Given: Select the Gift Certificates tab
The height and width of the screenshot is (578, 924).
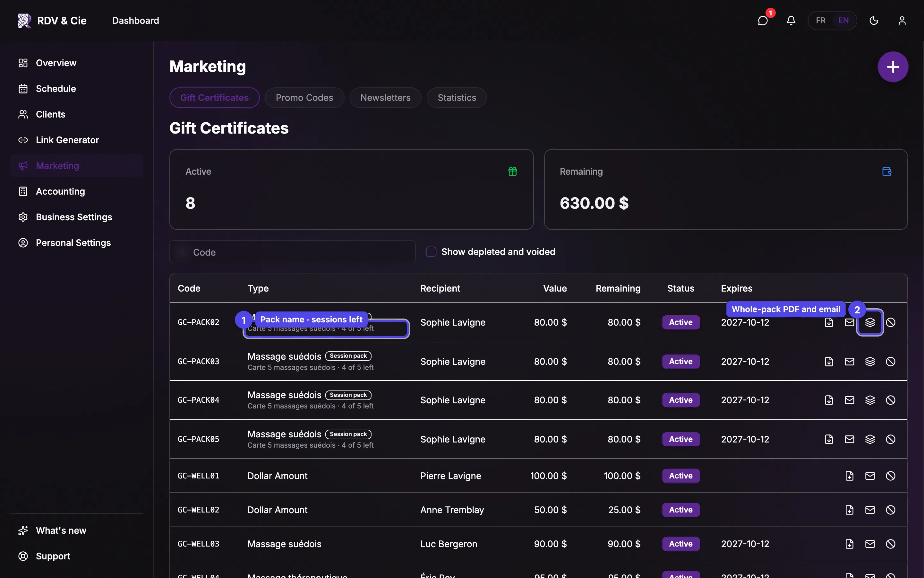Looking at the screenshot, I should [x=215, y=98].
